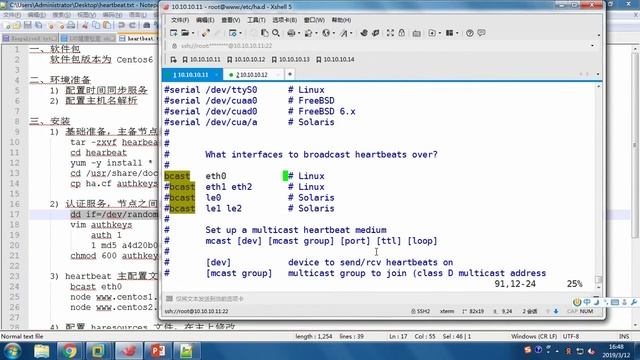The width and height of the screenshot is (640, 360).
Task: Click new transfer plus icon in toolbar
Action: (432, 33)
